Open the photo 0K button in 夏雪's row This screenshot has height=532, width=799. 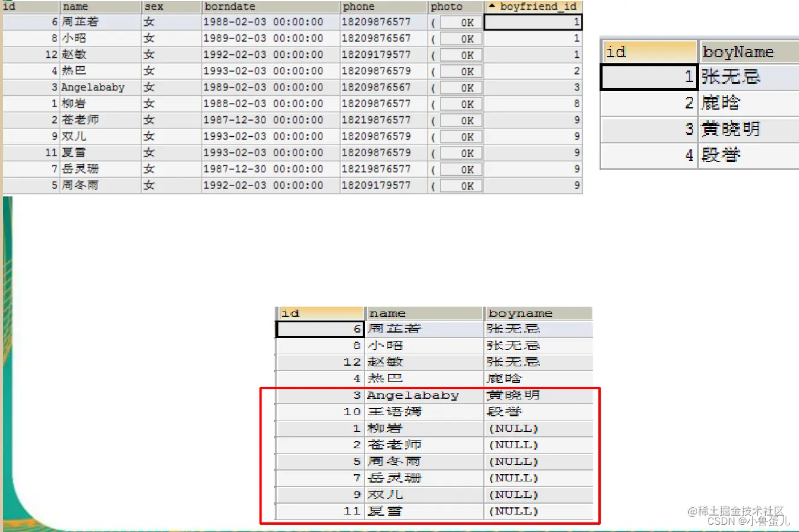click(x=461, y=152)
